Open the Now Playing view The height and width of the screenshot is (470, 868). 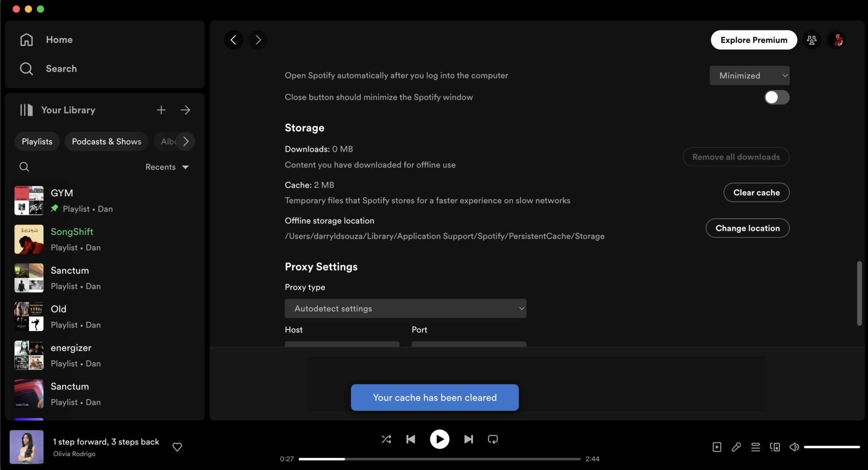[x=717, y=447]
